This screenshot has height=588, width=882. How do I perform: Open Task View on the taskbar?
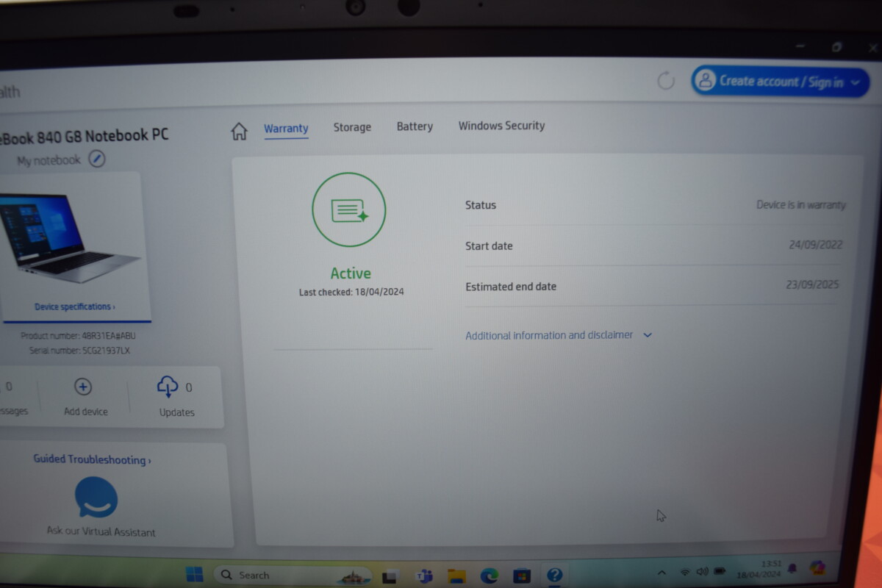(x=390, y=576)
